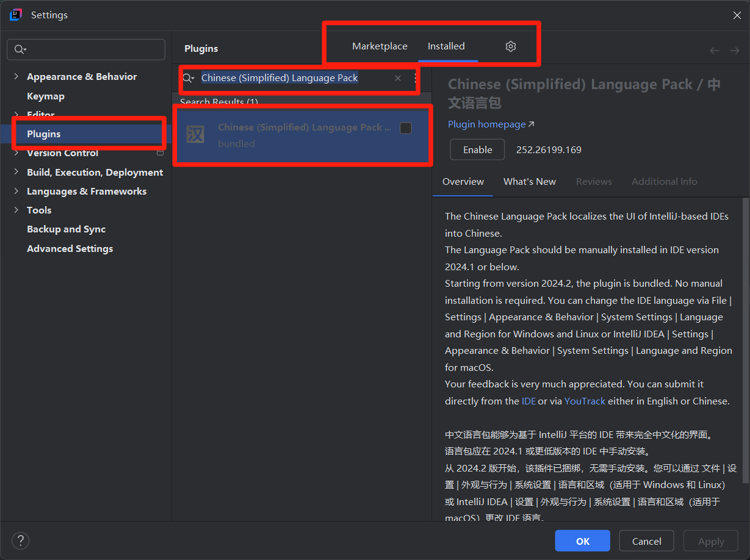Screen dimensions: 750x560
Task: Navigate back with the left arrow
Action: tap(715, 51)
